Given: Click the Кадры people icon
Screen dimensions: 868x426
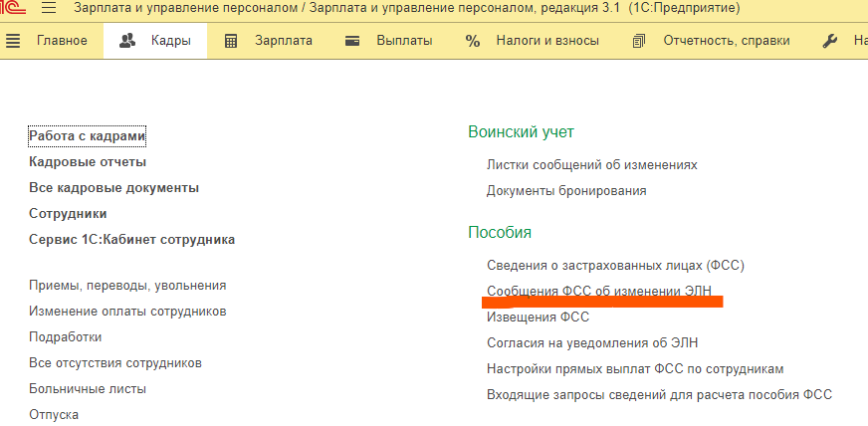Looking at the screenshot, I should pyautogui.click(x=126, y=41).
